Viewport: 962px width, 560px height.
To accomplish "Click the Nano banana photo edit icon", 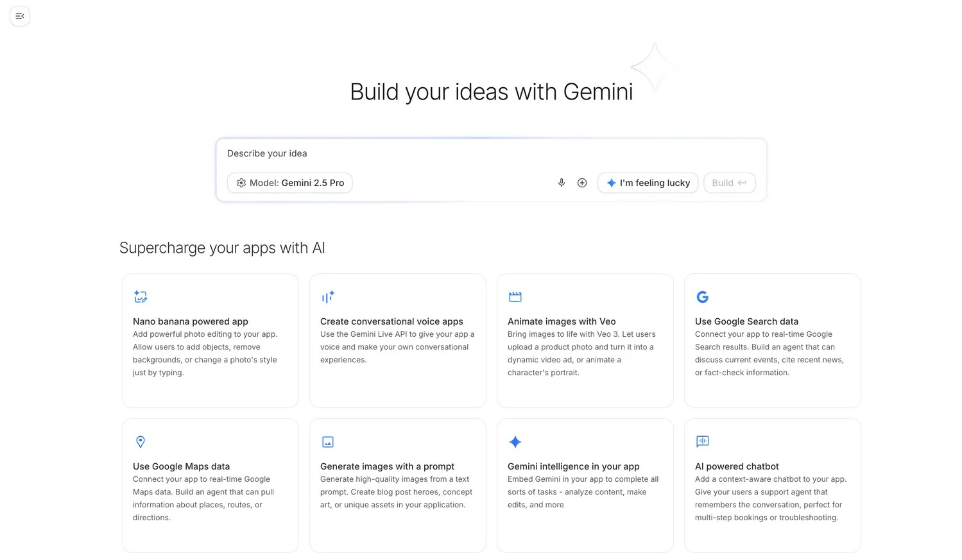I will click(x=141, y=296).
